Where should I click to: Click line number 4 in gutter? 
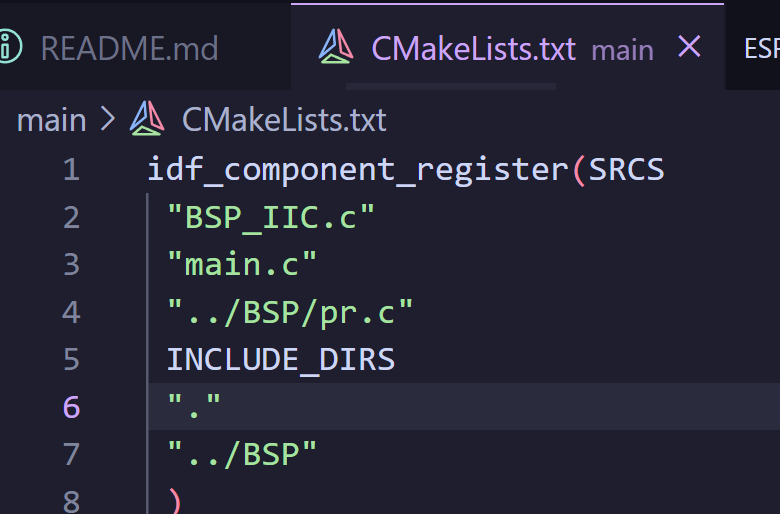pos(72,312)
